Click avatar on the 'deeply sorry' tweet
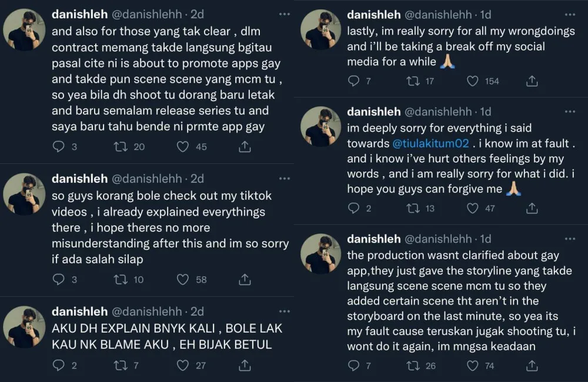 coord(320,126)
